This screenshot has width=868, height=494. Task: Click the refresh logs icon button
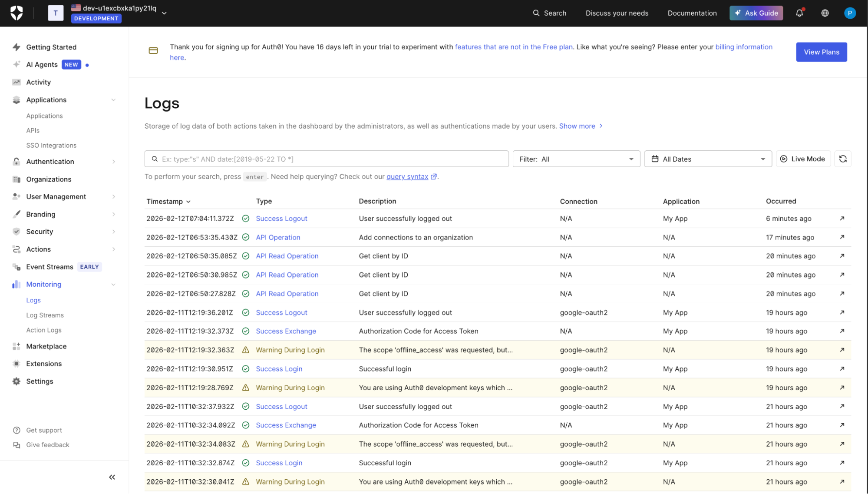pyautogui.click(x=843, y=159)
